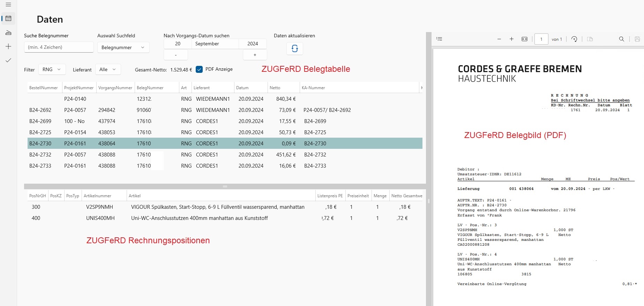The image size is (644, 306).
Task: Click the minus date button
Action: click(x=176, y=55)
